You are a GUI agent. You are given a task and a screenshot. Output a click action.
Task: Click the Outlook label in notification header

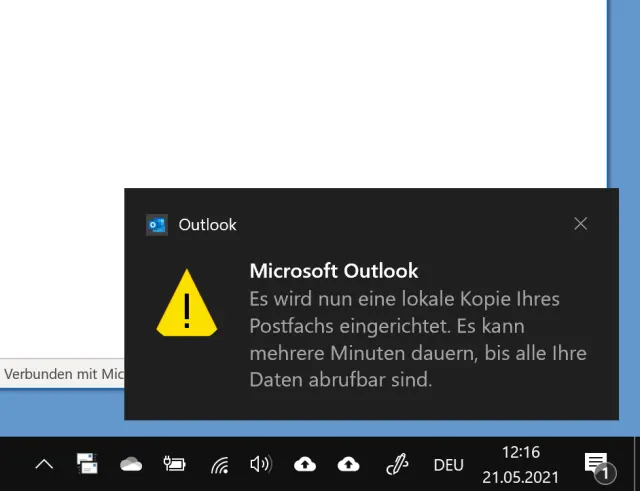pos(207,225)
